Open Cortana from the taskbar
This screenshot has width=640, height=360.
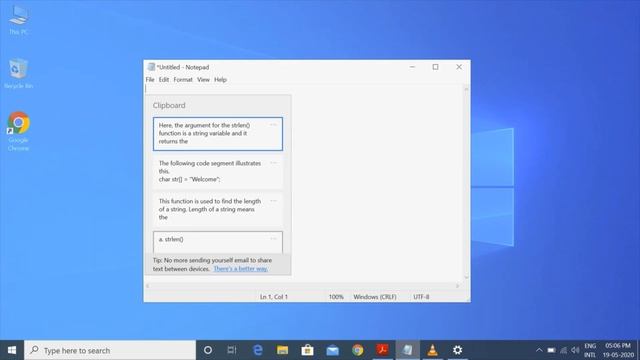pyautogui.click(x=208, y=350)
